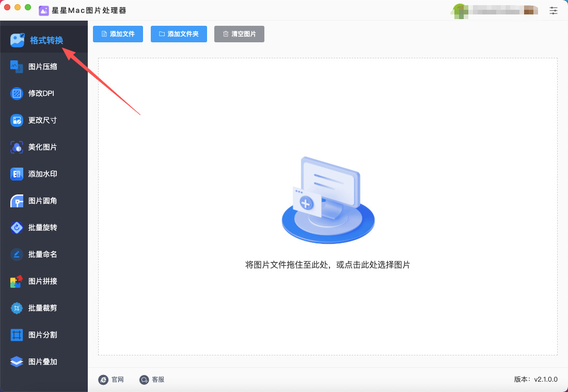Click the 图片压缩 sidebar icon
Viewport: 568px width, 392px height.
point(17,67)
